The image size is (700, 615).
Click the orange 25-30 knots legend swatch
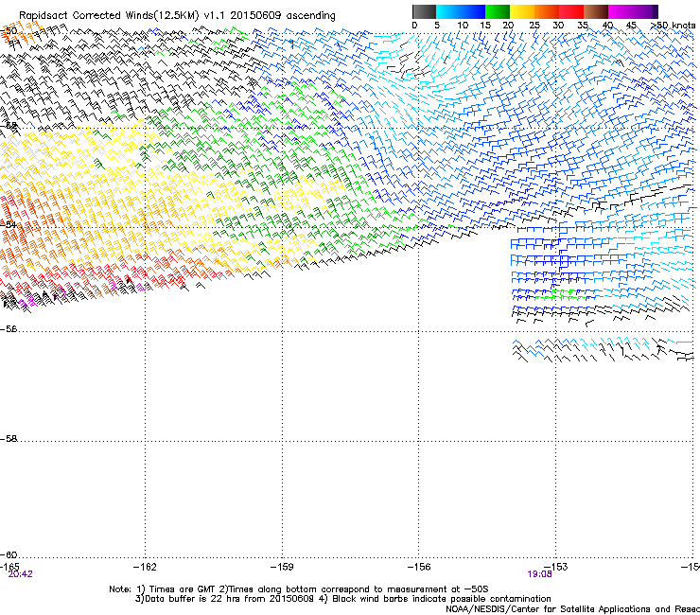[x=547, y=11]
